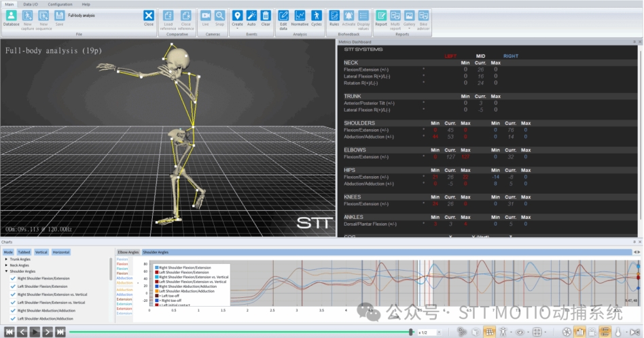Toggle Left Shoulder Flexion/Extension vs. Vertical

[13, 302]
